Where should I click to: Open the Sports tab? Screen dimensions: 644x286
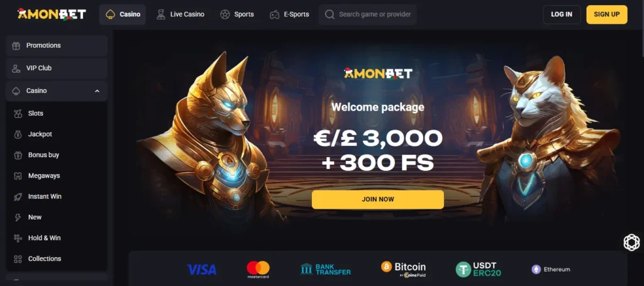click(x=237, y=14)
